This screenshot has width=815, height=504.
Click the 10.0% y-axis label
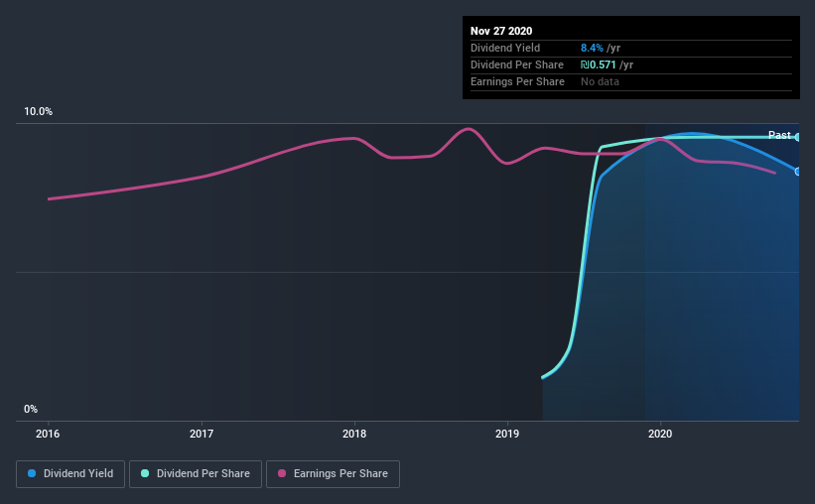[38, 111]
